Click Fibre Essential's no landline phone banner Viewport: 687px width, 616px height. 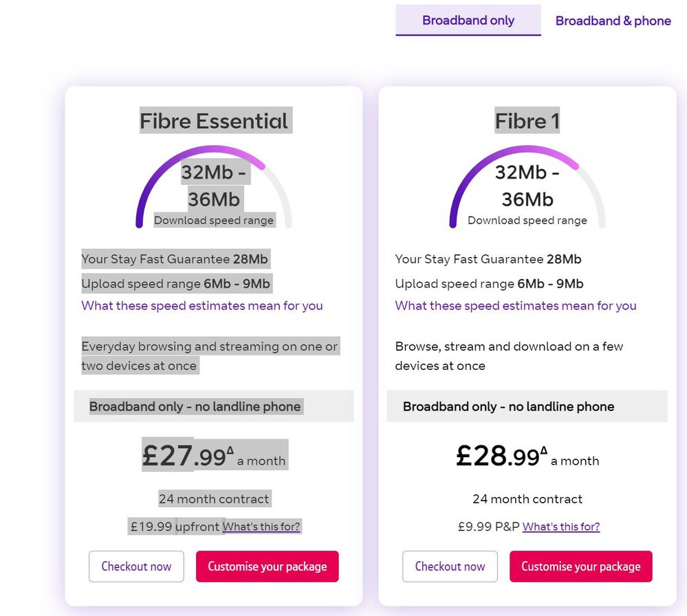coord(214,406)
